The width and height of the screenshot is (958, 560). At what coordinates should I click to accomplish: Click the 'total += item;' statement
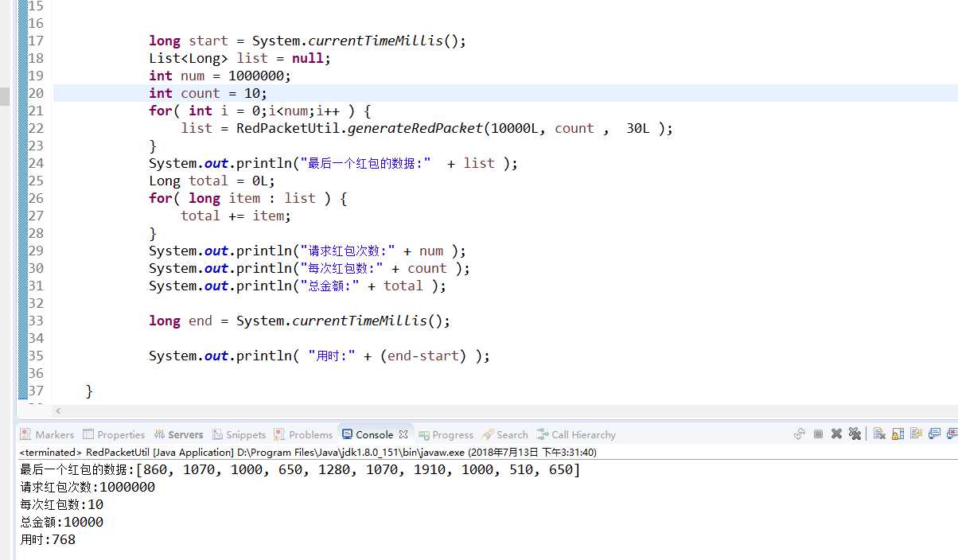(x=236, y=216)
